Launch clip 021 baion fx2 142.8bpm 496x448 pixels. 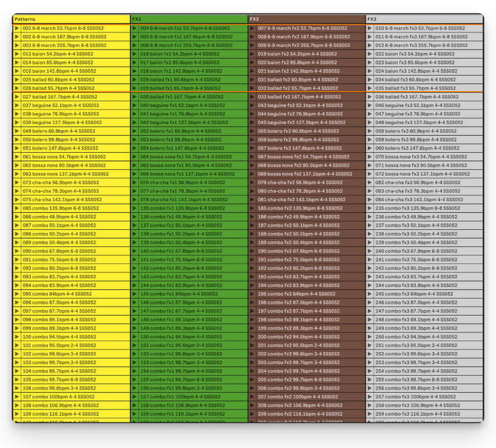point(252,71)
